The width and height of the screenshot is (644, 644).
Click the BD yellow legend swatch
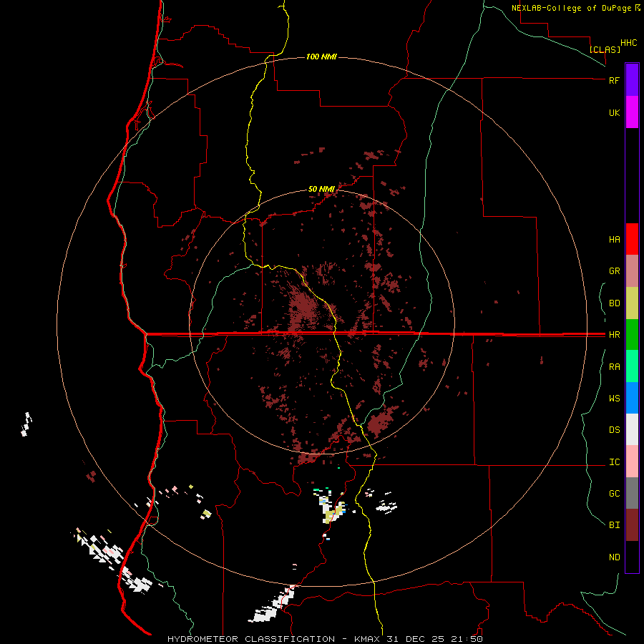point(632,303)
